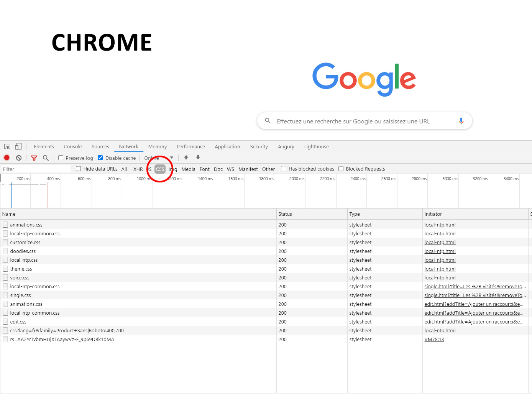Filter requests by Doc type
Viewport: 532px width, 394px height.
point(218,169)
